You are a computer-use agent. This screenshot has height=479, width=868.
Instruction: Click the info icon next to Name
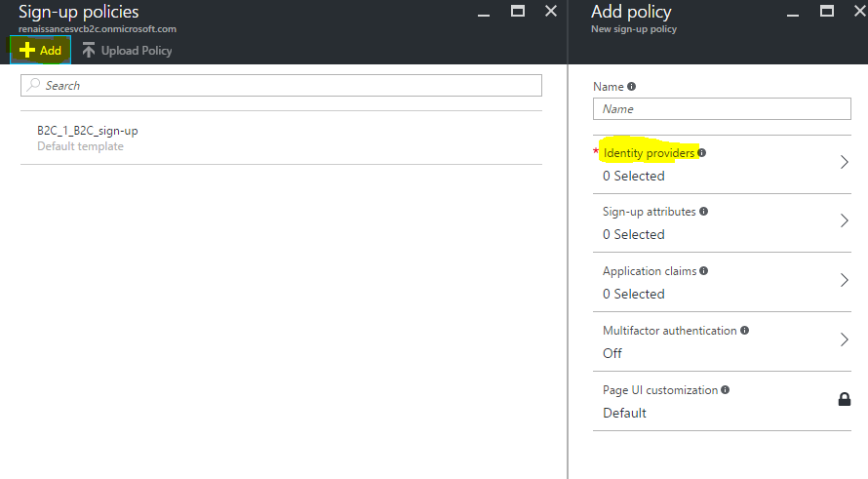point(631,87)
